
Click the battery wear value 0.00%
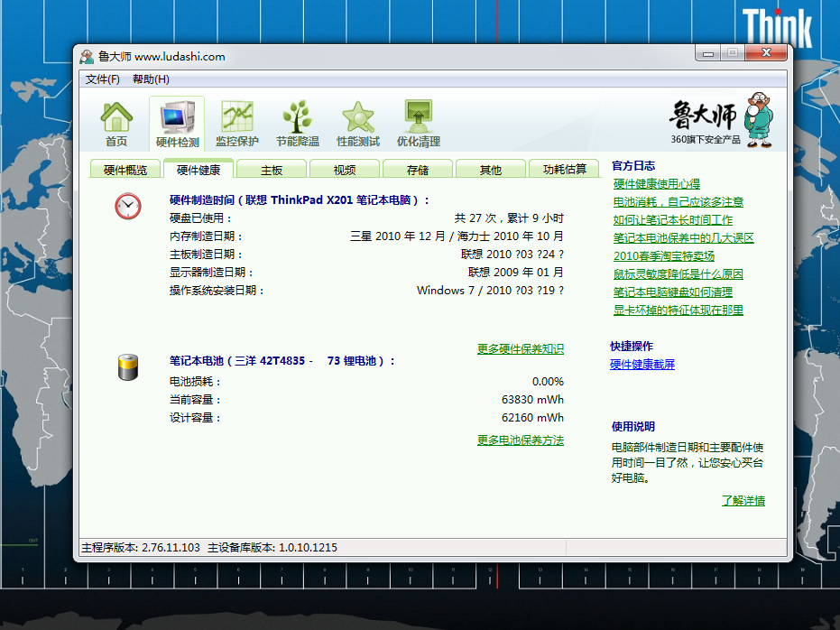(x=548, y=382)
